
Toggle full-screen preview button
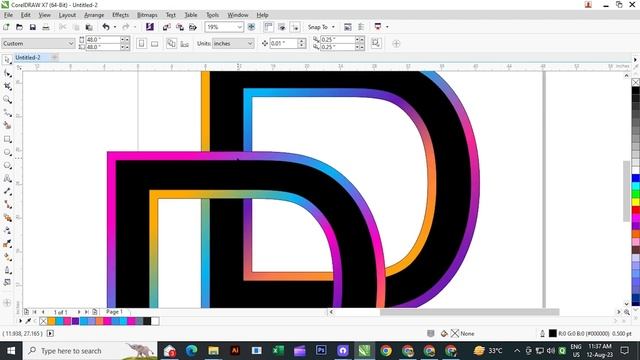(251, 27)
